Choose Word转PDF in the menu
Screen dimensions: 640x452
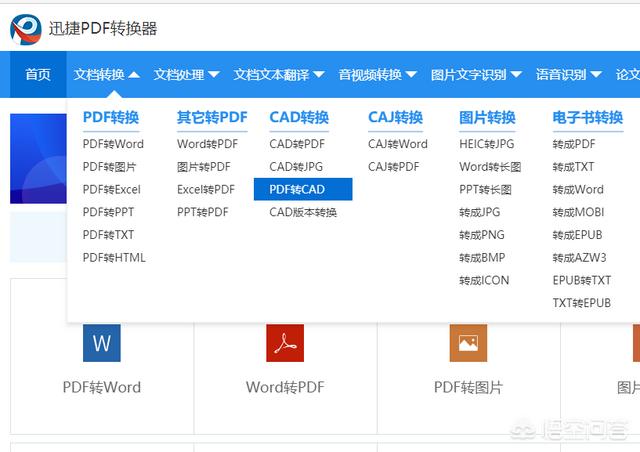[207, 144]
